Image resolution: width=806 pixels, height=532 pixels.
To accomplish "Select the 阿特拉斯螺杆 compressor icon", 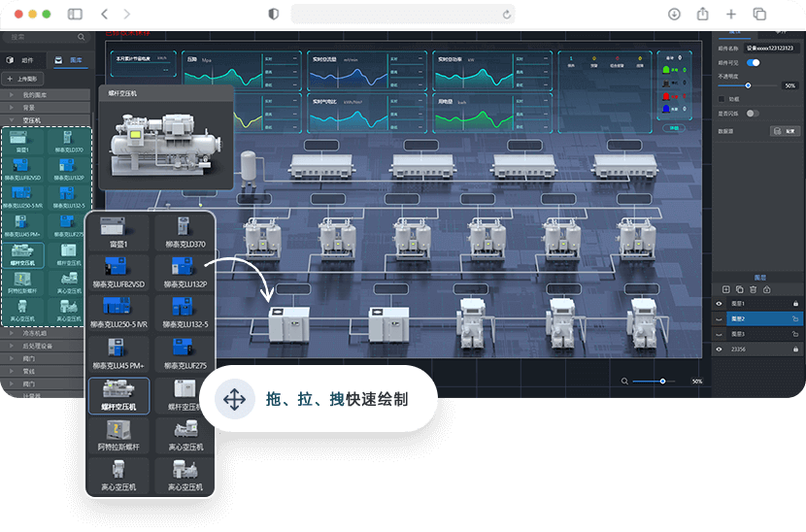I will (x=118, y=434).
